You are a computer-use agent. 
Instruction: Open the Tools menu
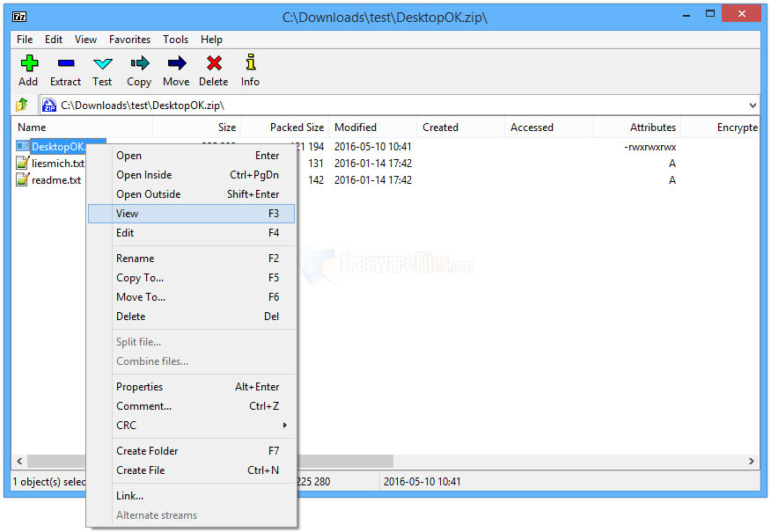coord(175,40)
